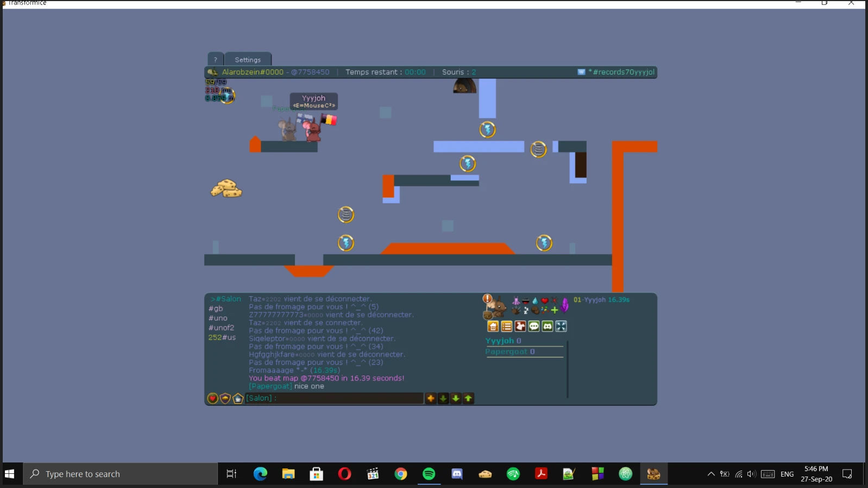Open Adobe Acrobat from the taskbar
Image resolution: width=868 pixels, height=488 pixels.
(542, 474)
